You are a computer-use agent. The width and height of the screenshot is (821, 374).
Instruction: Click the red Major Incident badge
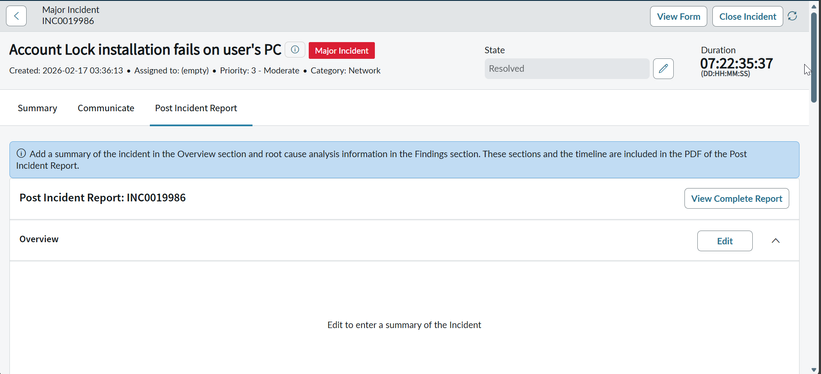[342, 50]
